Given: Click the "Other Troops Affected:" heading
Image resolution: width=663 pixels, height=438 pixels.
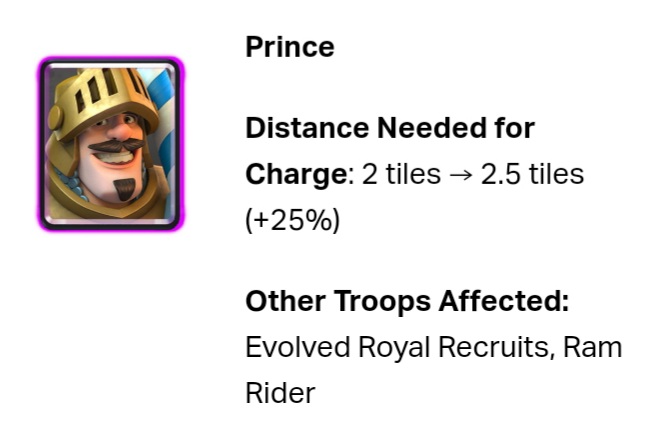Looking at the screenshot, I should click(x=407, y=302).
